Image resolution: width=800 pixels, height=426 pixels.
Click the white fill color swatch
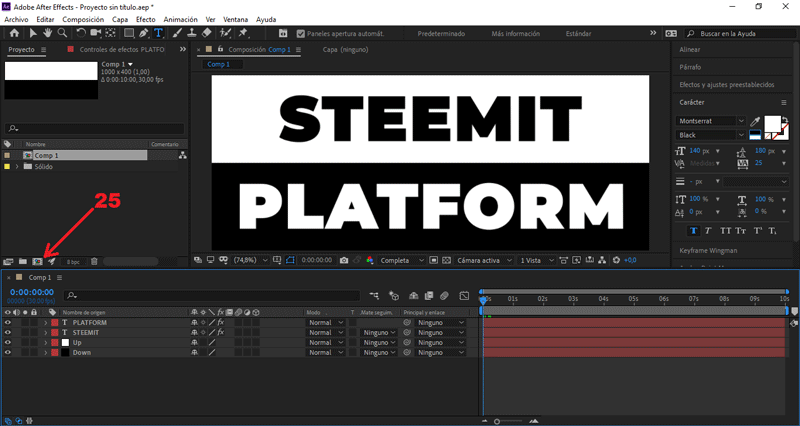click(771, 124)
